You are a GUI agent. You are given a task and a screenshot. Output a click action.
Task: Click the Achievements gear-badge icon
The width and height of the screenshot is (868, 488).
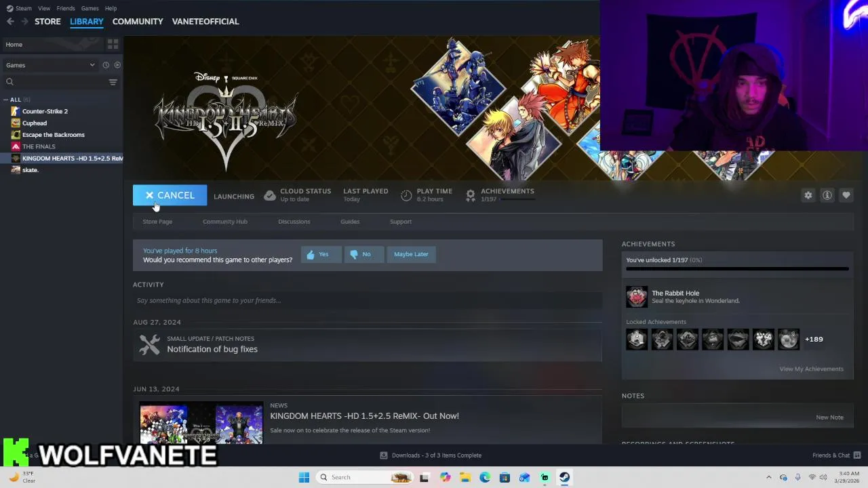470,195
